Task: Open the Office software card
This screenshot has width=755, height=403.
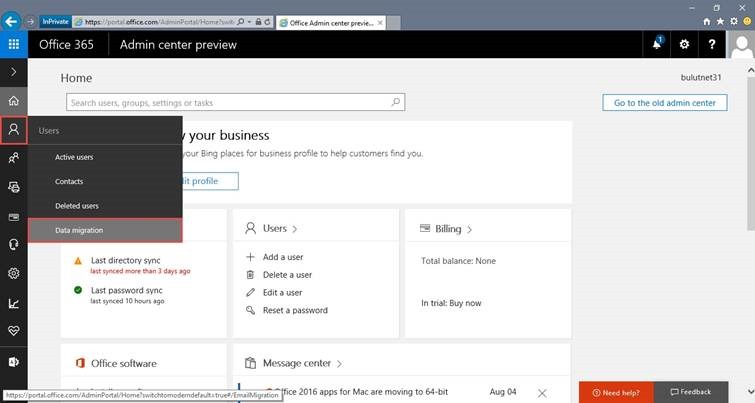Action: pos(124,364)
